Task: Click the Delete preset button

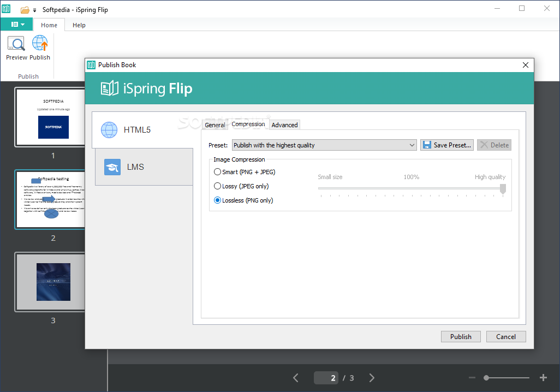Action: [x=495, y=145]
